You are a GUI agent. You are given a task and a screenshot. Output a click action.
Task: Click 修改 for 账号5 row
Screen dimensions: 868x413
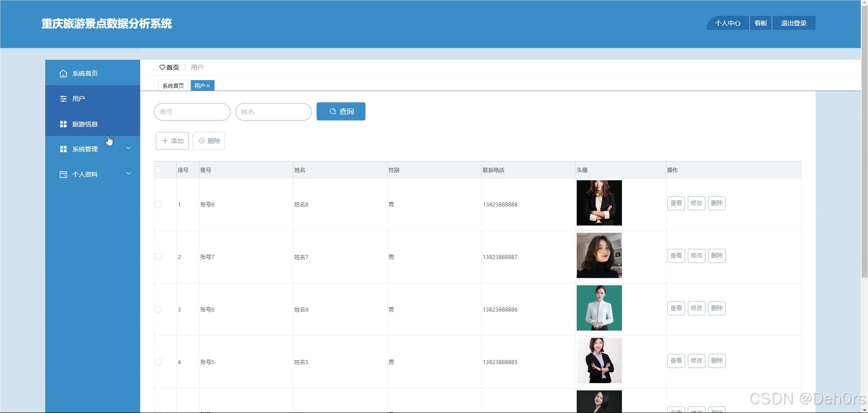coord(697,361)
